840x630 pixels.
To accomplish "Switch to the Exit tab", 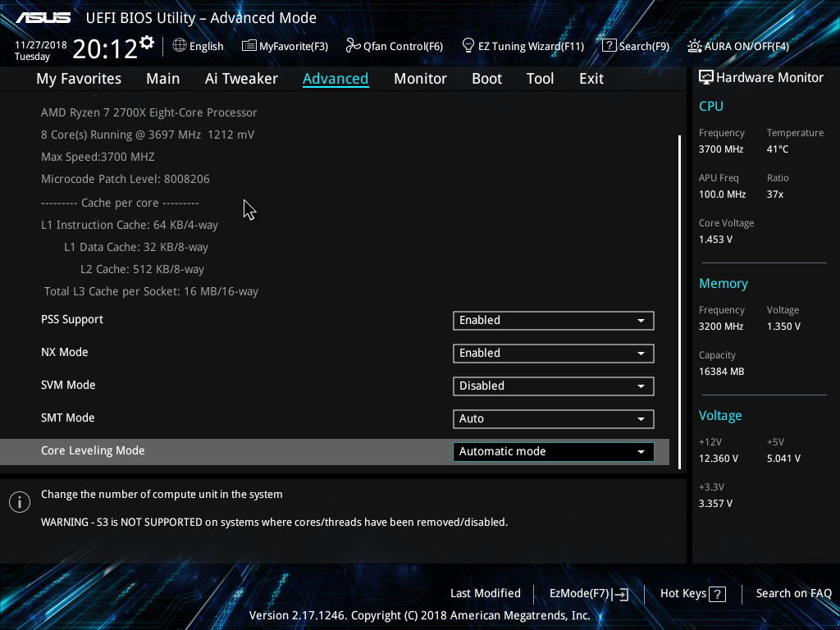I will (x=591, y=79).
